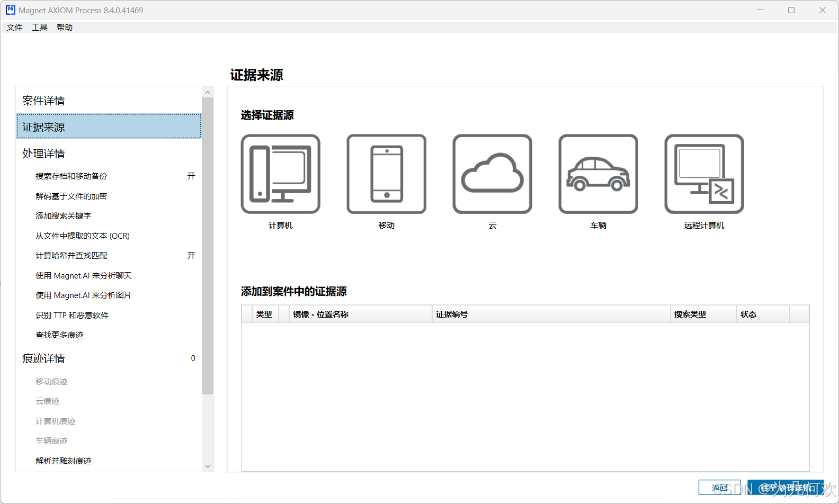Sort by 镜像 - 位置名称 column header
Viewport: 839px width, 504px height.
click(360, 314)
